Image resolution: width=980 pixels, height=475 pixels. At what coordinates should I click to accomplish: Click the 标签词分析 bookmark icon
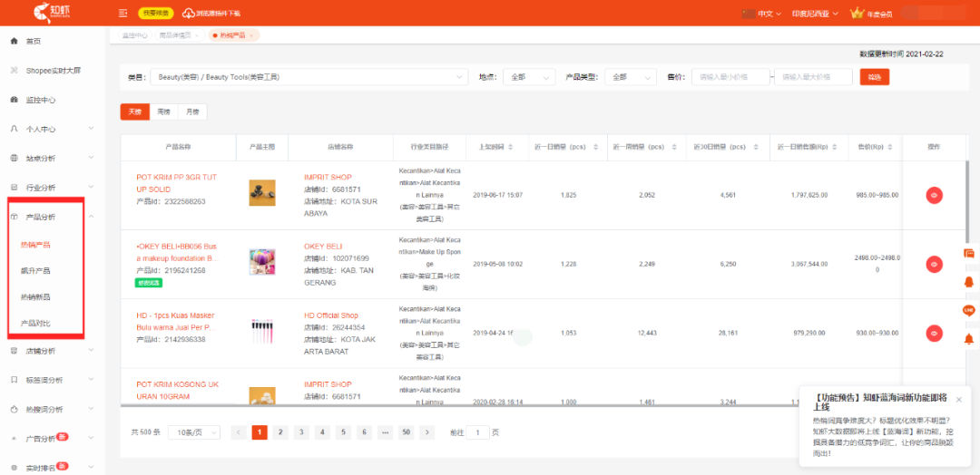pos(15,380)
